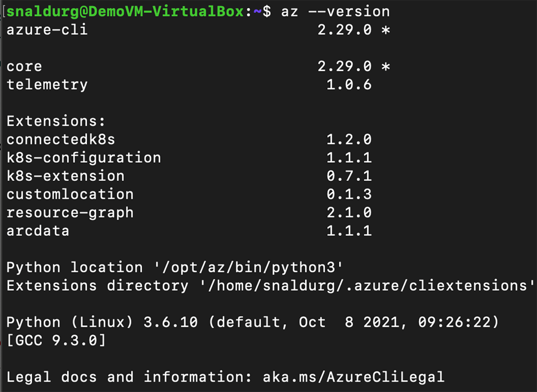Select the resource-graph extension line
The width and height of the screenshot is (537, 392).
pyautogui.click(x=70, y=212)
